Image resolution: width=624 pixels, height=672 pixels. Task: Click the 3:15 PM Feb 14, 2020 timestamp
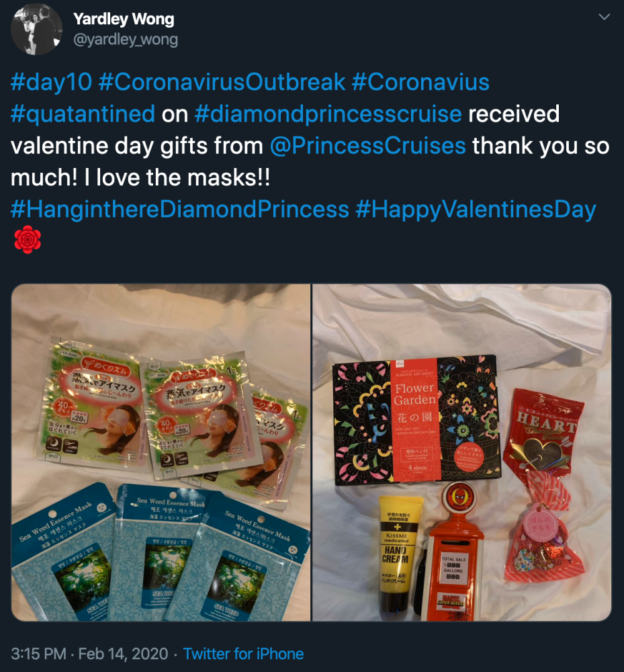click(89, 654)
